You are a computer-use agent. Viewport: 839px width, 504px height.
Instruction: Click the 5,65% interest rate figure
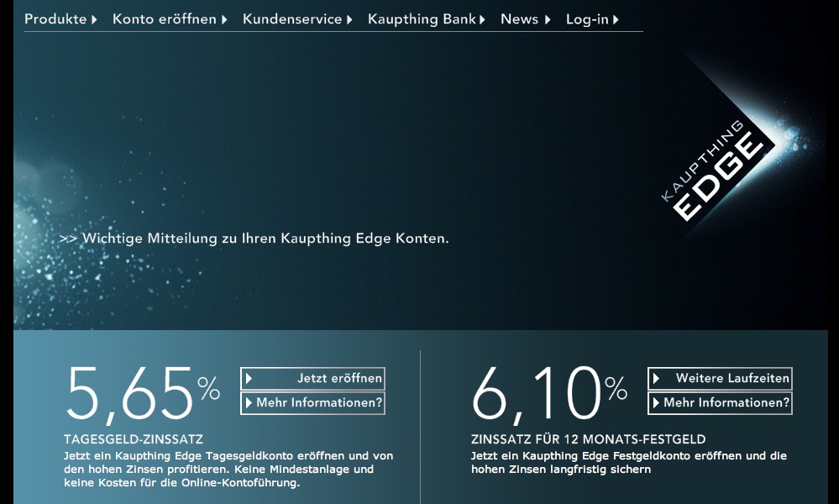(143, 395)
